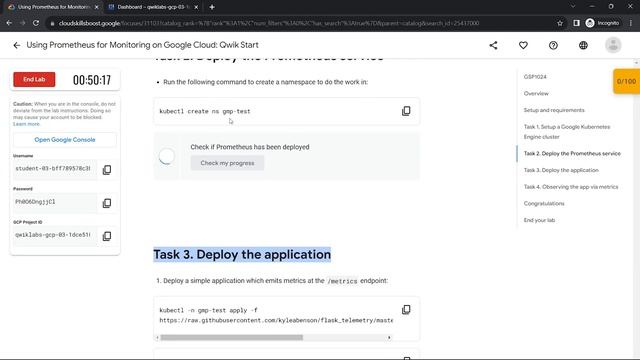The width and height of the screenshot is (640, 360).
Task: Go to Task 3 Deploy the application
Action: pos(561,170)
